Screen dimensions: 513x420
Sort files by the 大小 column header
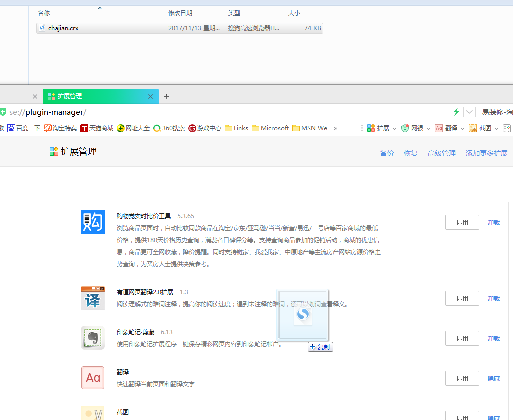[x=294, y=13]
